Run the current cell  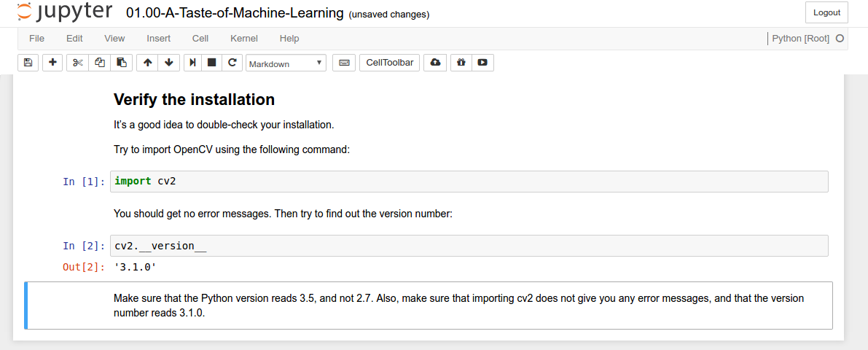click(192, 63)
